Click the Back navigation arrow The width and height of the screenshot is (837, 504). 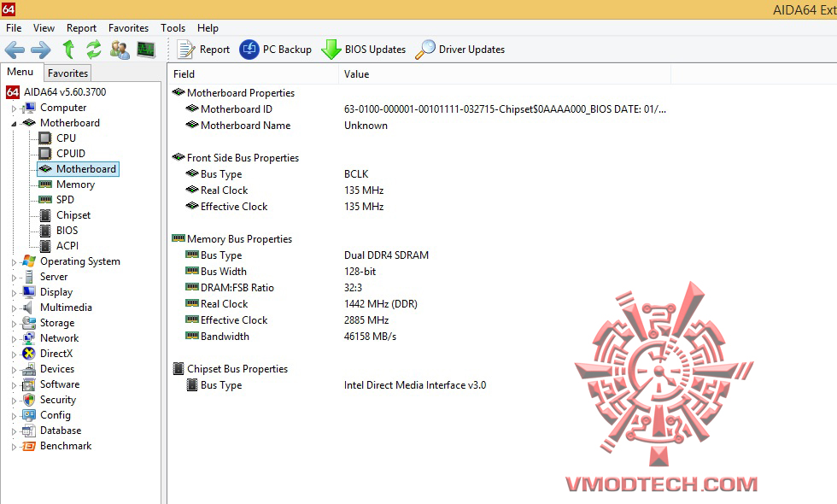pyautogui.click(x=15, y=50)
